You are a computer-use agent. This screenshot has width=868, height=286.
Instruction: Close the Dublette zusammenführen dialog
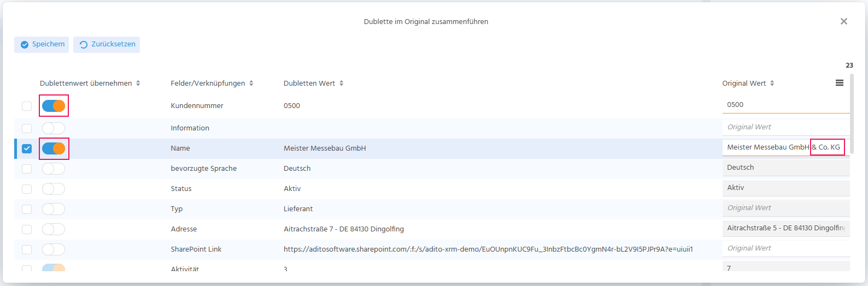point(844,21)
